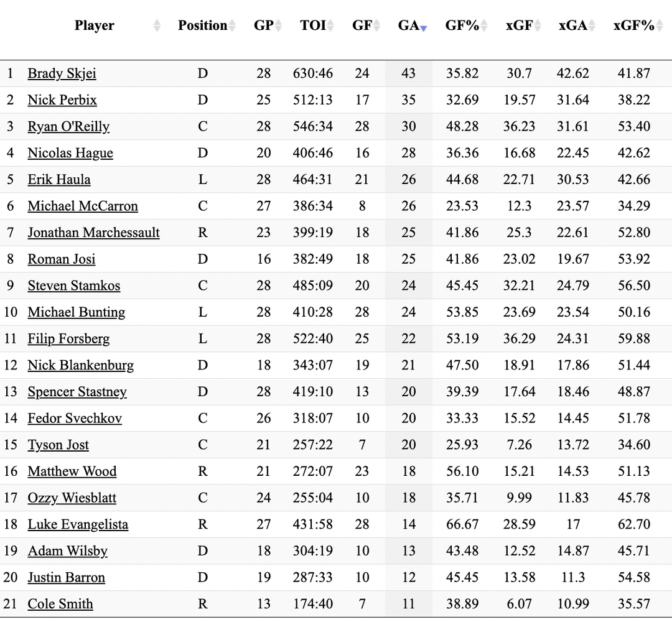
Task: Open Nicolas Hague's player page
Action: tap(70, 153)
